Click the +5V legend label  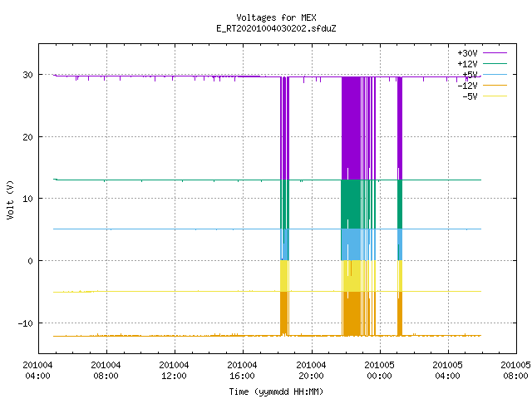pyautogui.click(x=470, y=75)
